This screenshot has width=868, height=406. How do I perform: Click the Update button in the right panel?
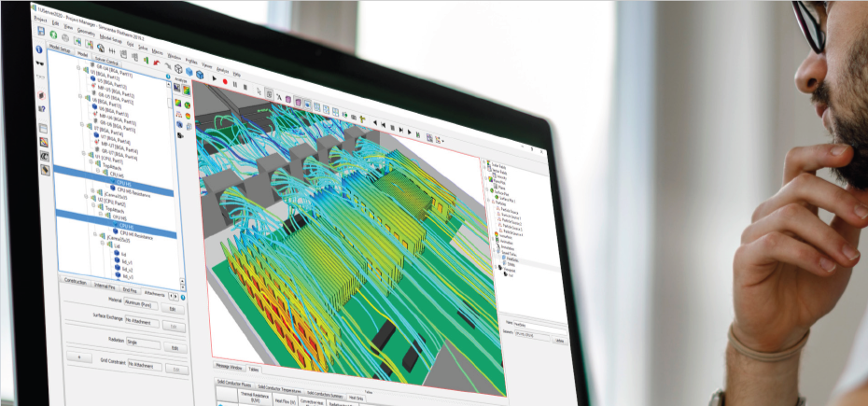pos(560,341)
